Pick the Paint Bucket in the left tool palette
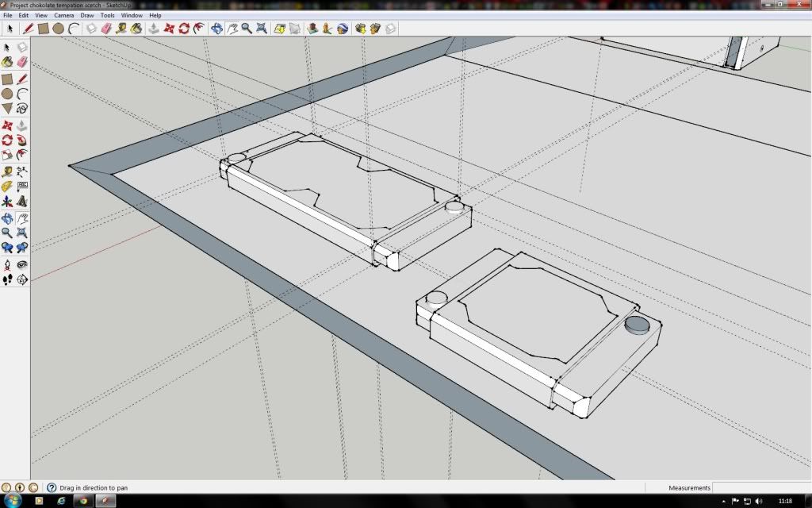Image resolution: width=812 pixels, height=508 pixels. (7, 62)
